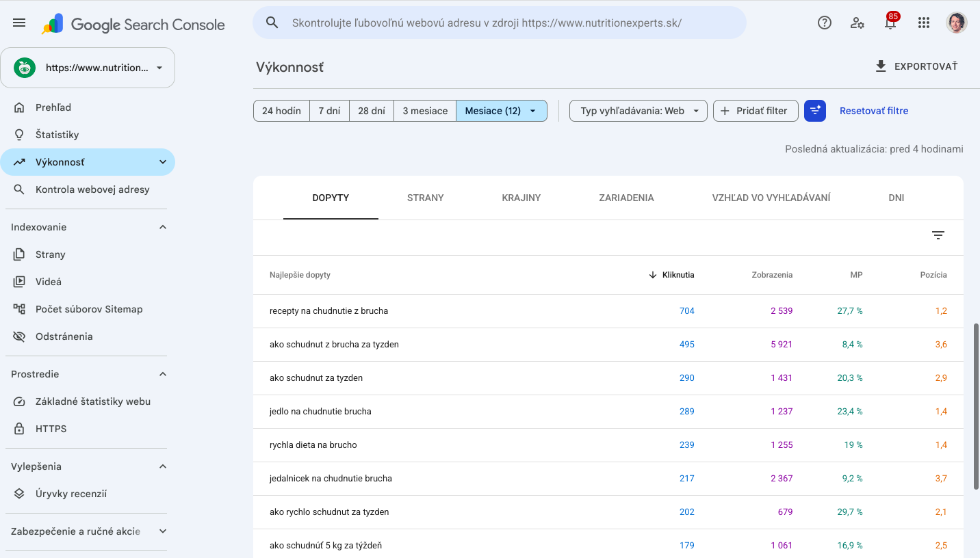Collapse the Prostredie section
The image size is (980, 558).
tap(163, 374)
